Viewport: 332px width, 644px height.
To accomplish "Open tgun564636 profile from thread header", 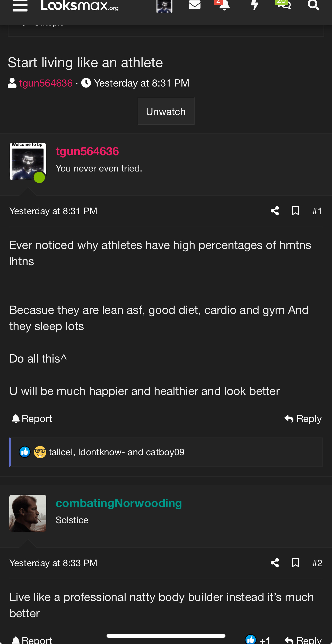I will coord(46,83).
